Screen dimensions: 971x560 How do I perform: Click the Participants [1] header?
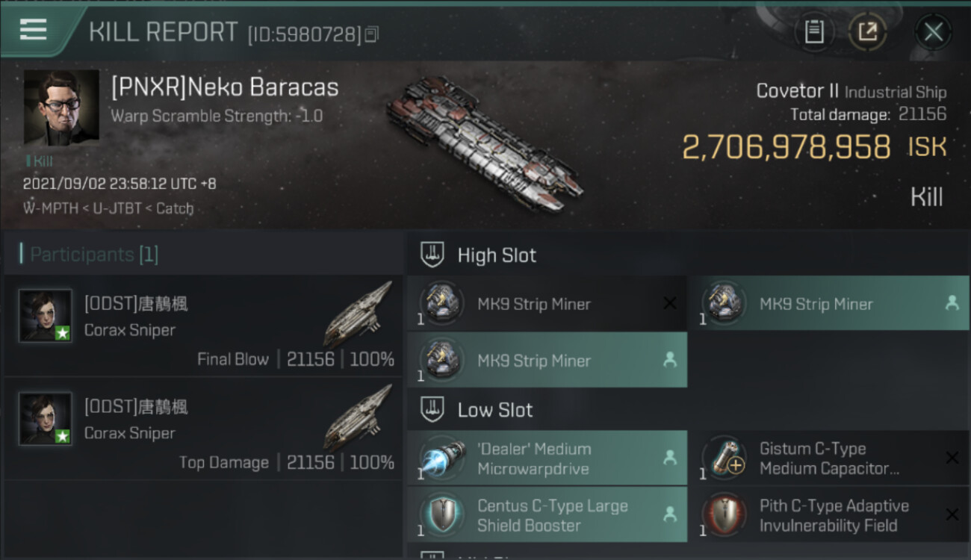94,255
